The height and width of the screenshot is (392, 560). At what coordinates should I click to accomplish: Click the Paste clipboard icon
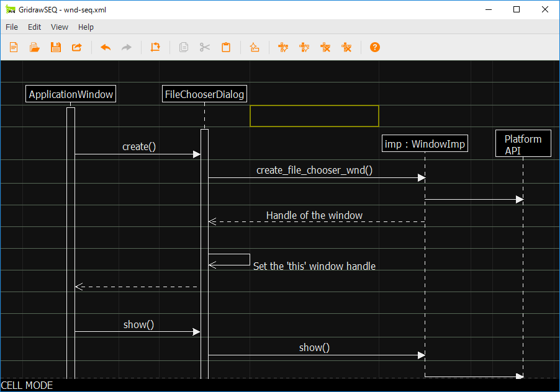tap(226, 47)
